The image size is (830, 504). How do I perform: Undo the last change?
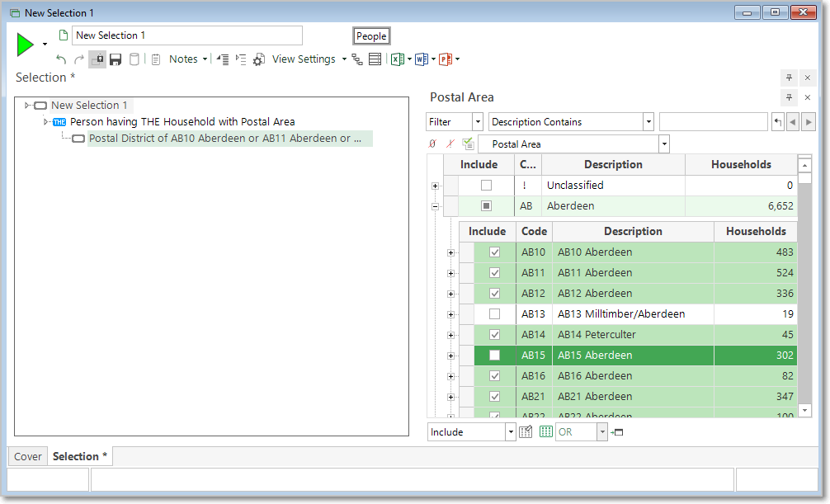pos(61,59)
